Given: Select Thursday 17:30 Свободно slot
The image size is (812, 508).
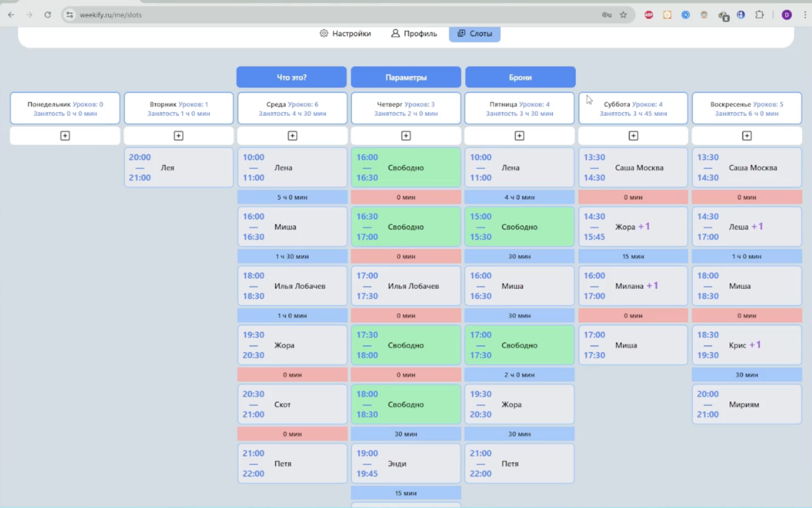Looking at the screenshot, I should pos(406,345).
